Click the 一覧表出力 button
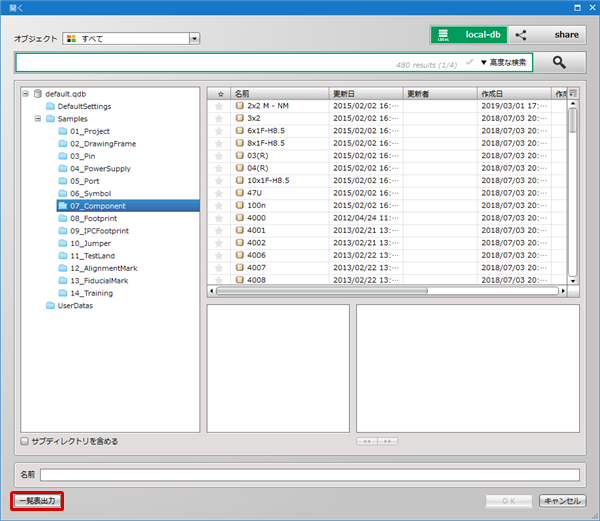The height and width of the screenshot is (521, 600). tap(38, 500)
